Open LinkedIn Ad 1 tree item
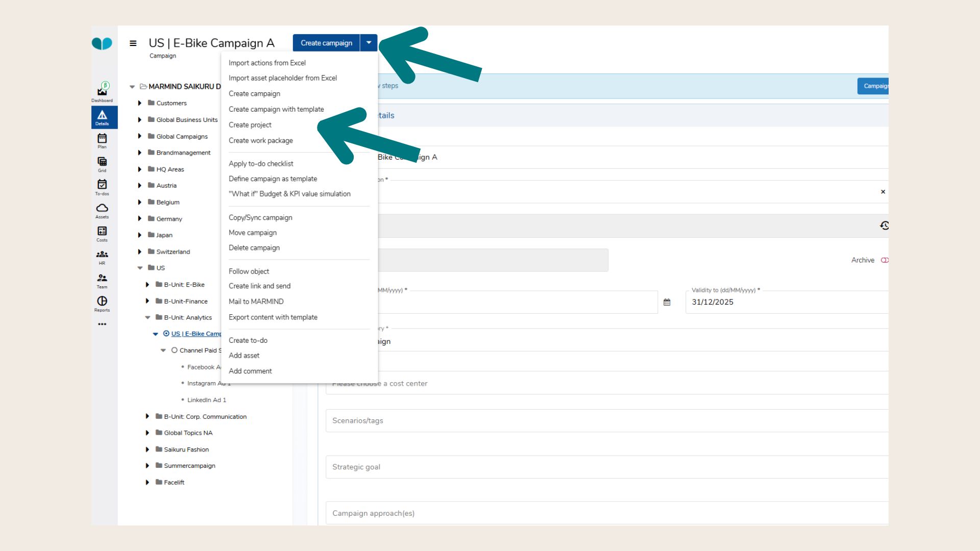Image resolution: width=980 pixels, height=551 pixels. [206, 400]
